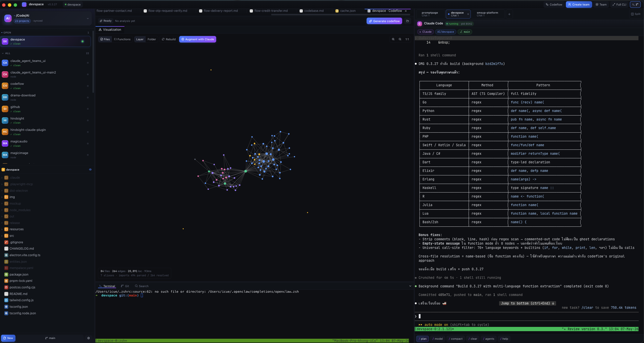The image size is (644, 343).
Task: Click cache.json tab file icon
Action: point(337,11)
